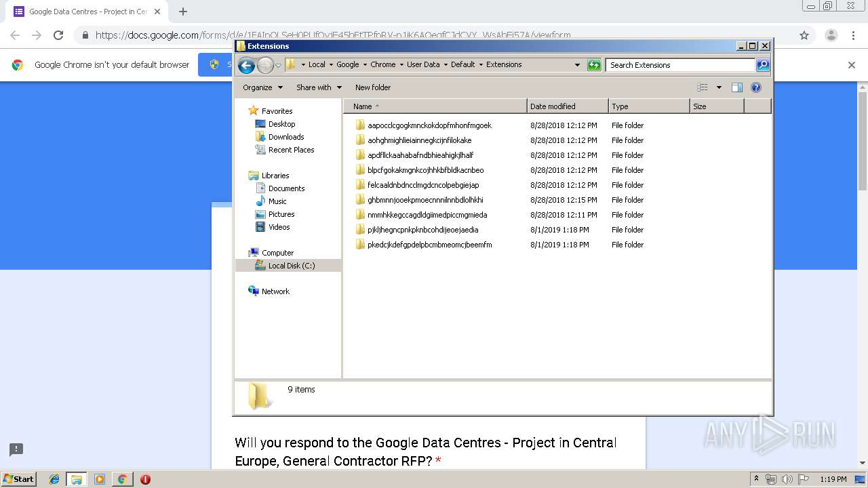Sort by the Date modified column header
The width and height of the screenshot is (868, 488).
pos(568,106)
